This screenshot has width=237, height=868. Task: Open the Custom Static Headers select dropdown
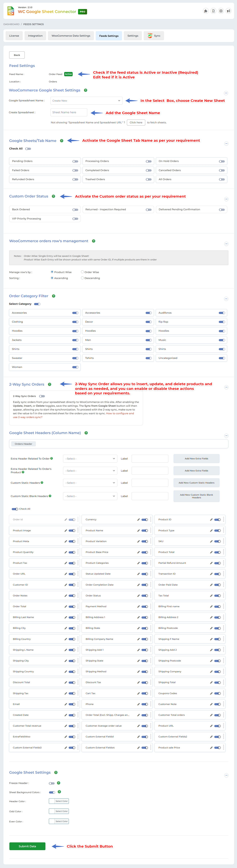click(90, 483)
